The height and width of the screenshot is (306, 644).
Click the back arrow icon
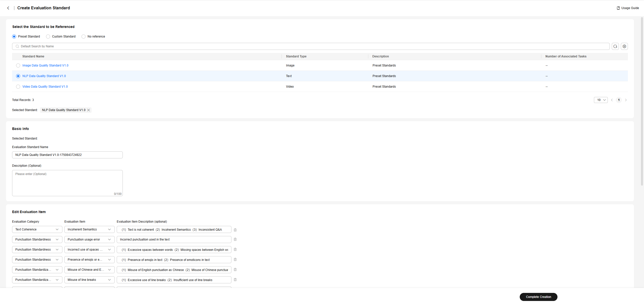pos(8,8)
